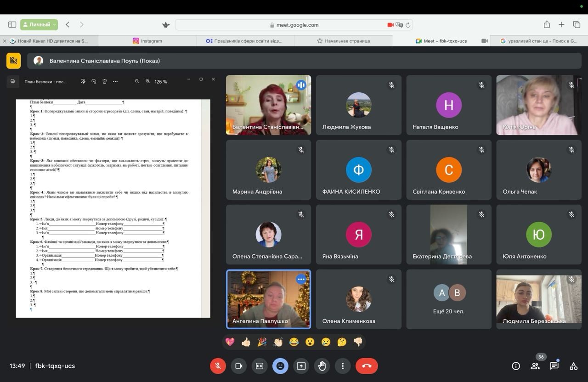Open the ellipsis menu in document viewer toolbar
The height and width of the screenshot is (382, 588).
click(x=115, y=81)
